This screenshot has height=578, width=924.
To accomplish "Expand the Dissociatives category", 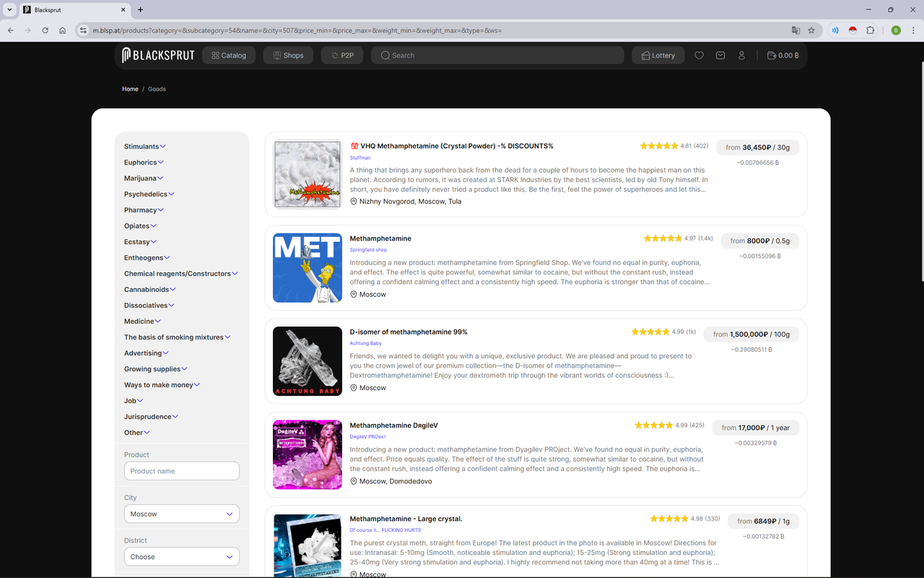I will click(149, 305).
